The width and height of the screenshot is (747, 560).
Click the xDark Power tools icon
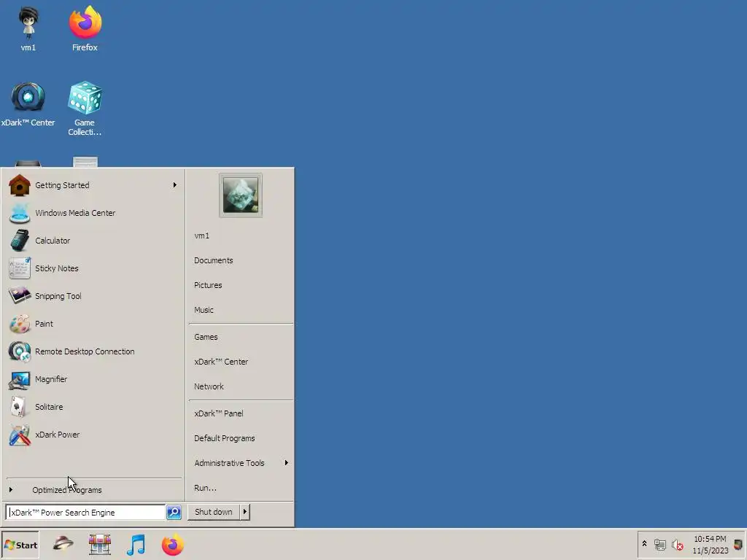(20, 435)
